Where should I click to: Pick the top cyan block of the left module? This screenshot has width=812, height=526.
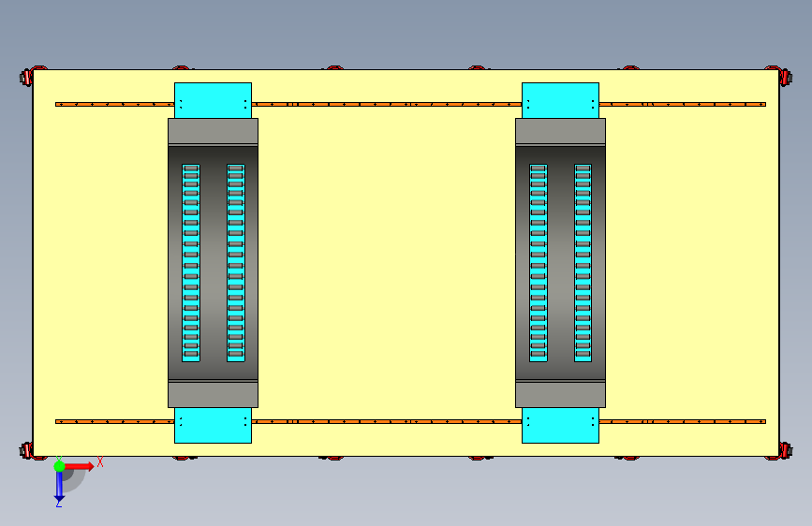click(x=213, y=100)
